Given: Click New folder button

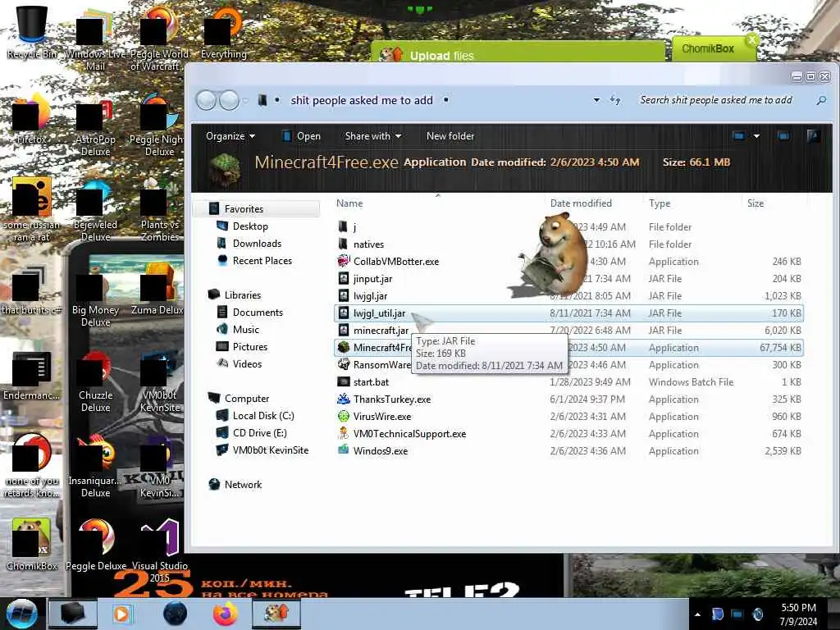Looking at the screenshot, I should click(x=450, y=136).
